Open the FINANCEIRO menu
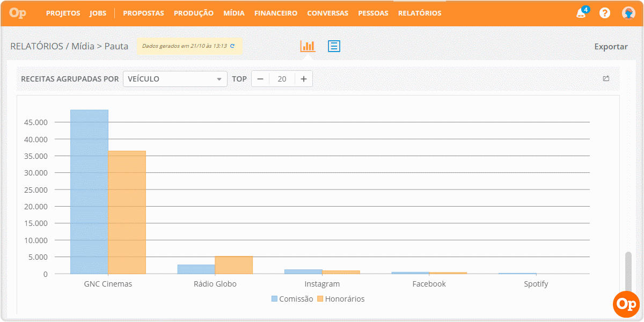 [276, 13]
